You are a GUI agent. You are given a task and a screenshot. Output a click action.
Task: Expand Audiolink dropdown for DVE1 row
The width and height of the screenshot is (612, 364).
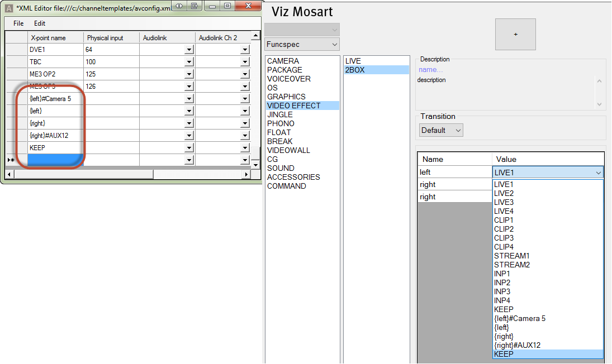point(189,50)
